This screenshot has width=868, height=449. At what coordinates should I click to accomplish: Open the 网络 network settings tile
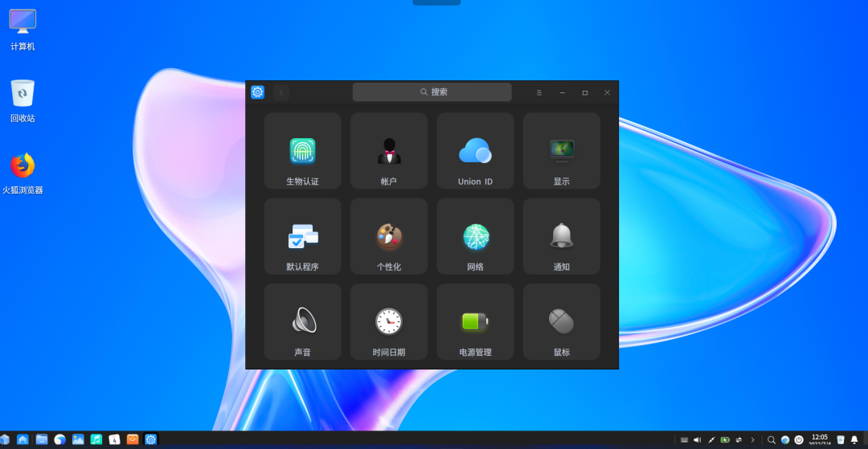click(475, 236)
